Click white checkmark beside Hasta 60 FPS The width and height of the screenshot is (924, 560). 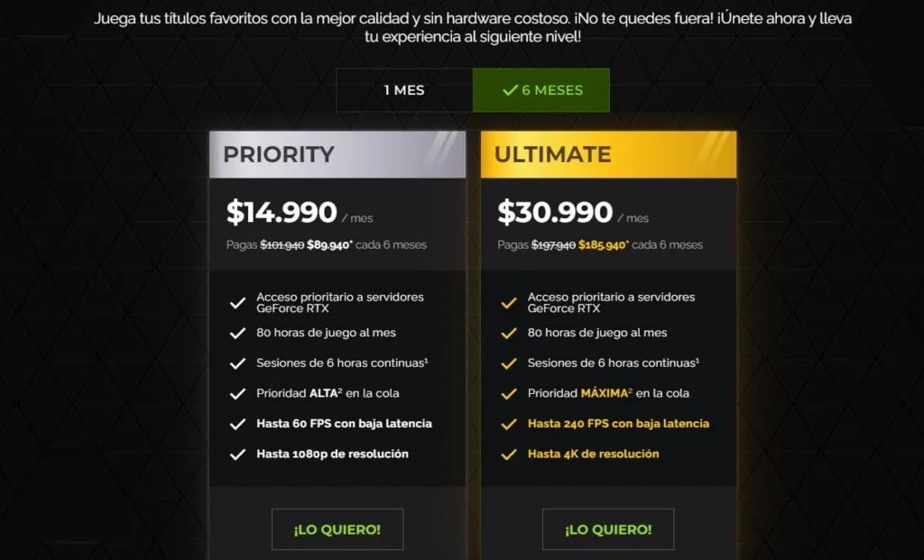(x=237, y=424)
